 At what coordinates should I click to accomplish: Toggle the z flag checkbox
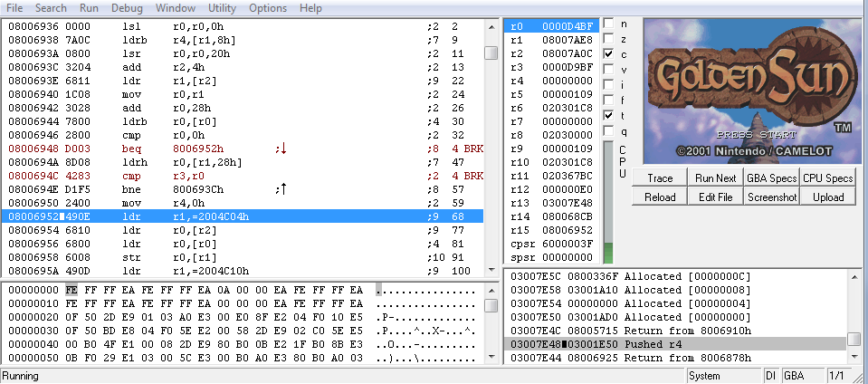(608, 39)
